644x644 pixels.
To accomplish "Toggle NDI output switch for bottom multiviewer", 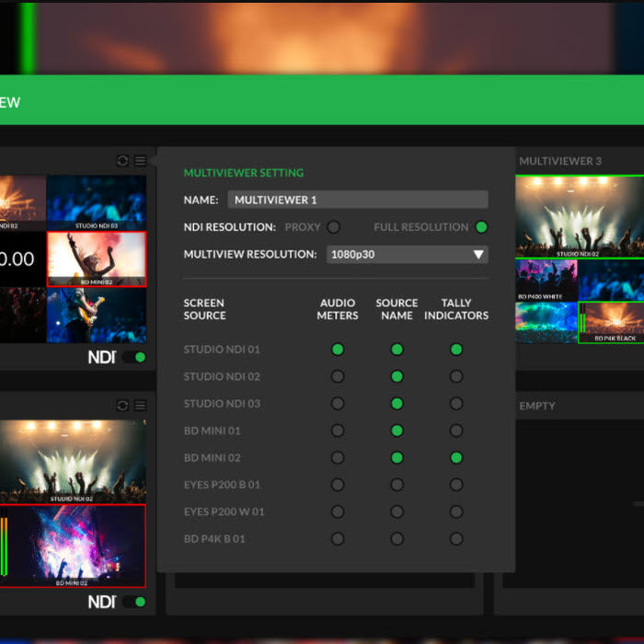I will [x=134, y=602].
